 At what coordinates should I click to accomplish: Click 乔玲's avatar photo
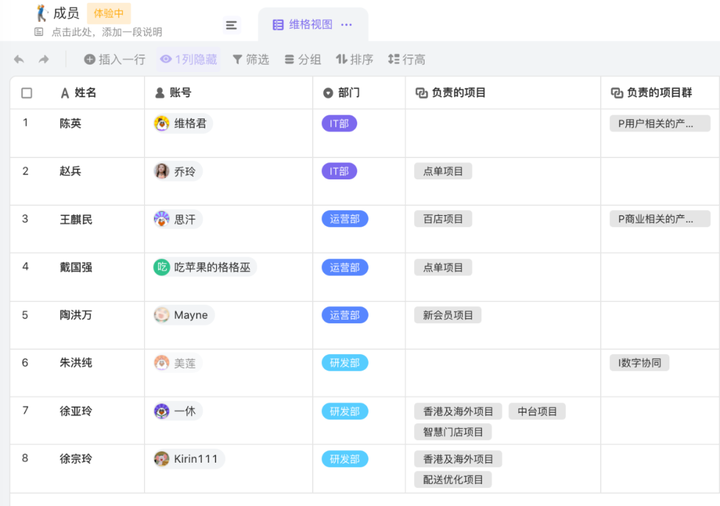pyautogui.click(x=162, y=171)
